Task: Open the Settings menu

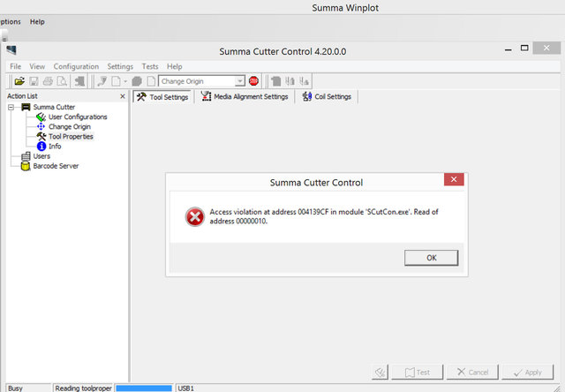Action: (120, 66)
